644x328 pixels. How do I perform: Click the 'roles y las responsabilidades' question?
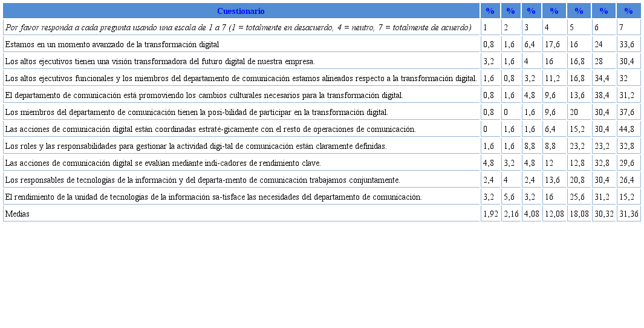[195, 146]
